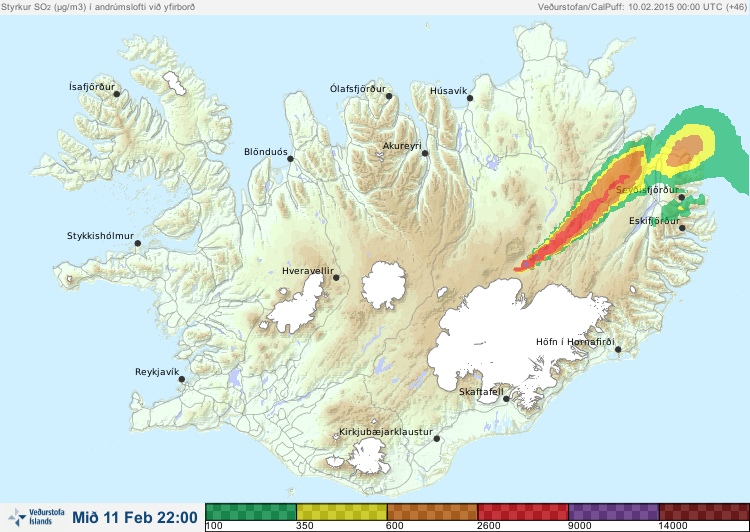Select the green 100 legend swatch

251,512
